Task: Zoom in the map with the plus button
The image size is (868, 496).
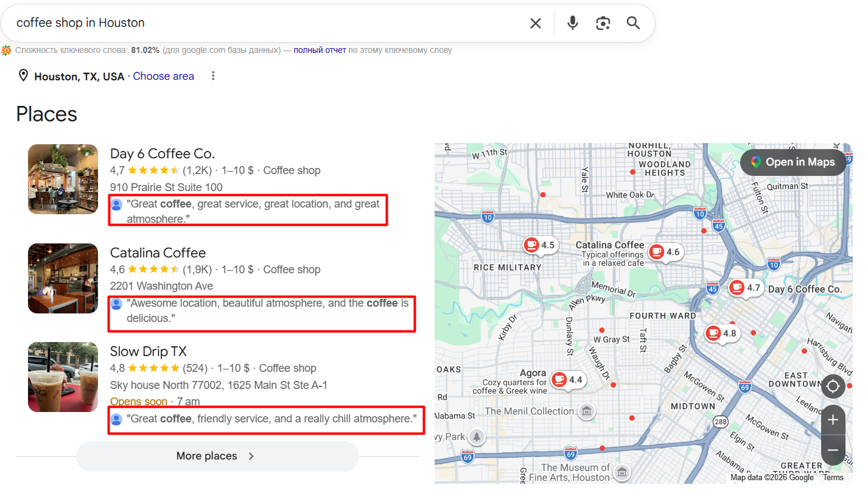Action: (x=833, y=420)
